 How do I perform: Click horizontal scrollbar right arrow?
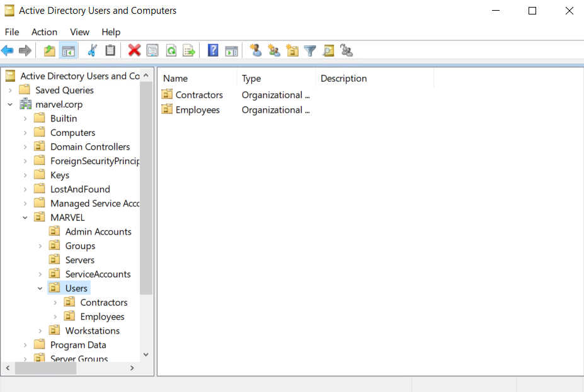coord(132,368)
